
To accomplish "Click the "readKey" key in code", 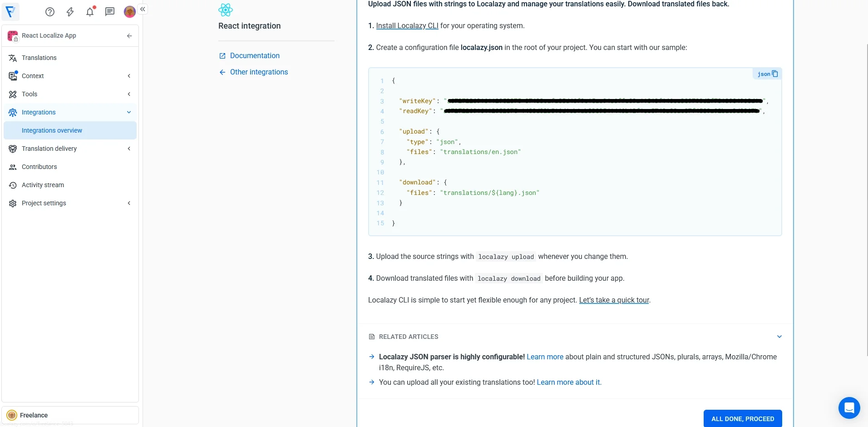I will [x=415, y=111].
